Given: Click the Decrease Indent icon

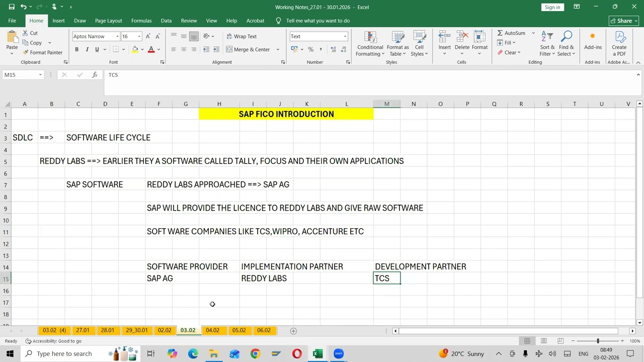Looking at the screenshot, I should pos(206,49).
